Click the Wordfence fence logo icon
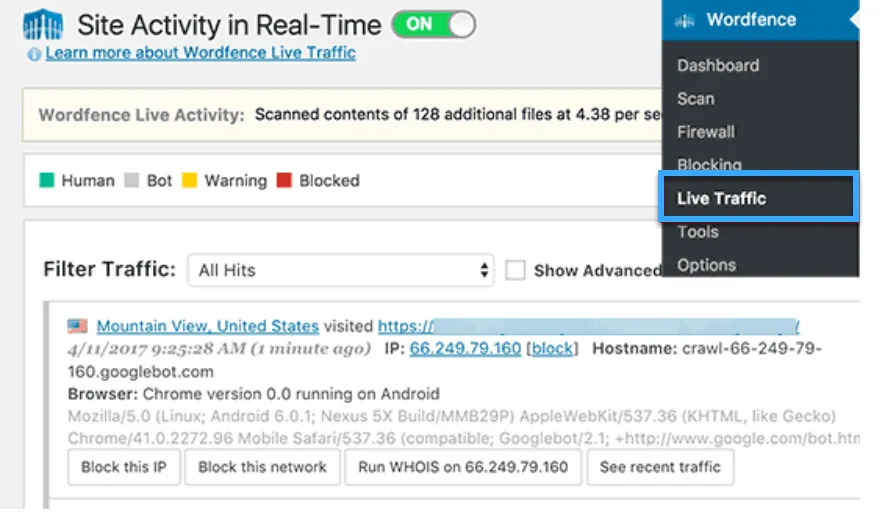Screen dimensions: 887x514 click(43, 26)
